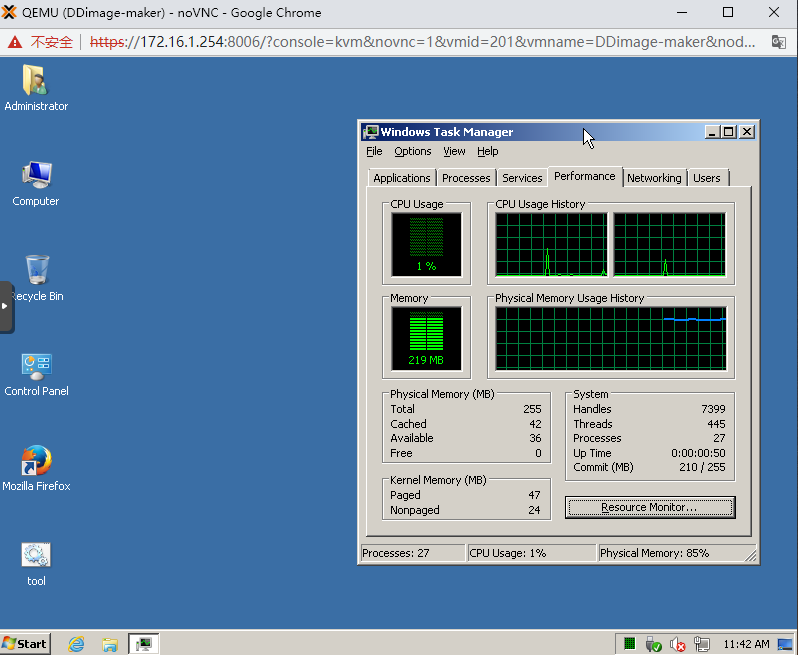Click the Start button
The image size is (798, 655).
click(25, 644)
